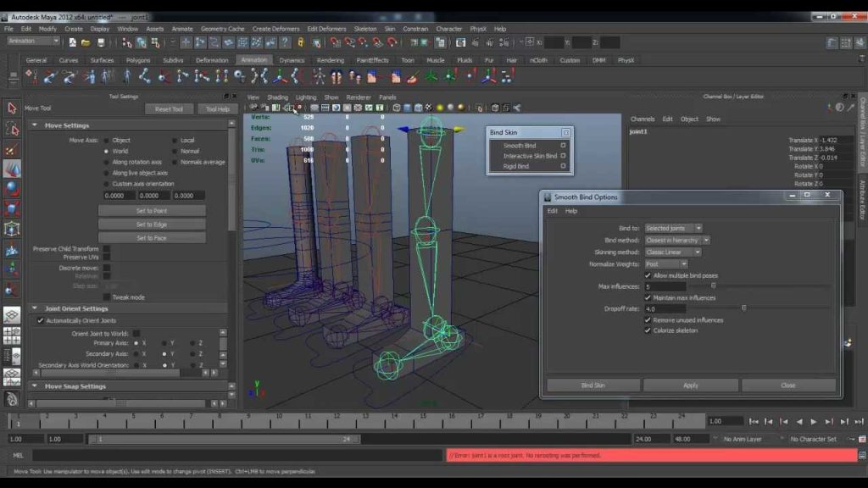
Task: Select the arrow Select tool in toolbox
Action: pos(12,108)
